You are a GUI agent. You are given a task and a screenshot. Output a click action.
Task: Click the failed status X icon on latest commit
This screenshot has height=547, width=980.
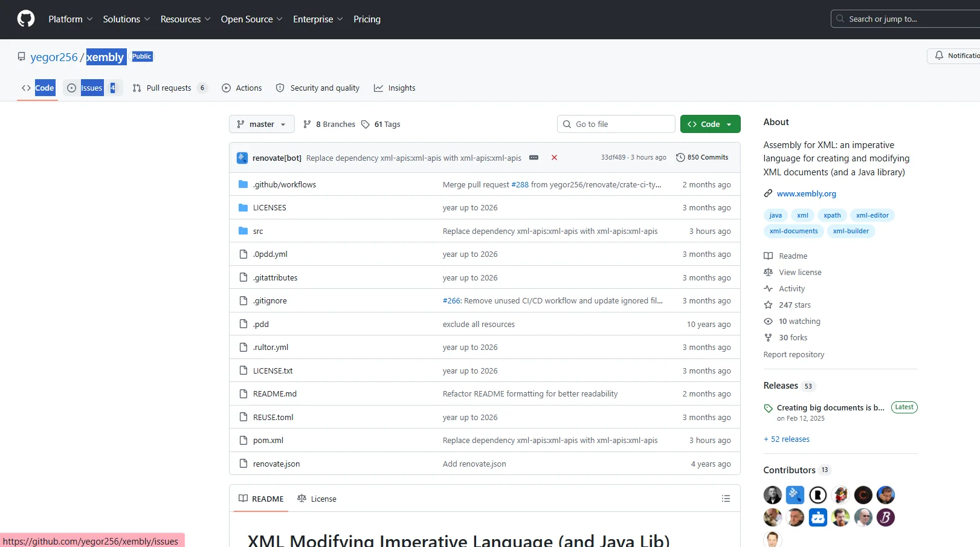[x=554, y=158]
